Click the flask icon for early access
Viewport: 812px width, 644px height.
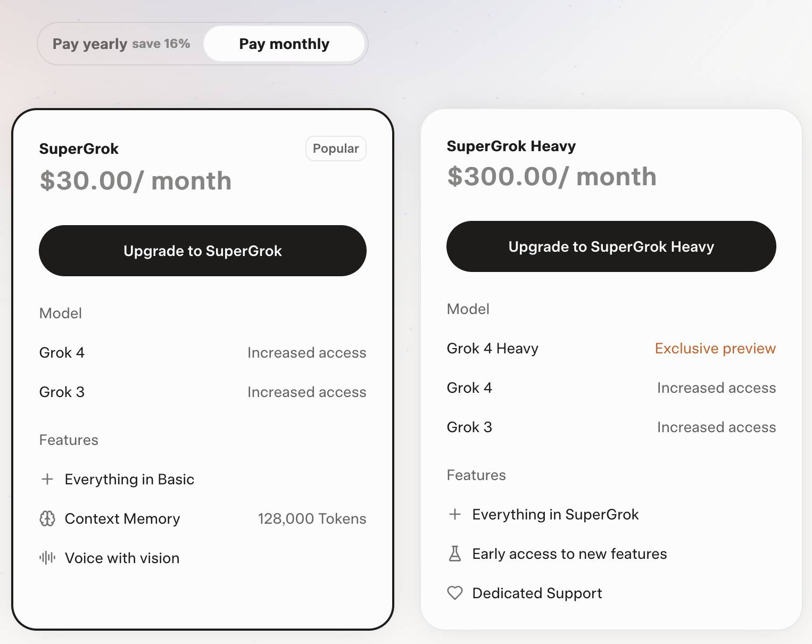pos(455,554)
